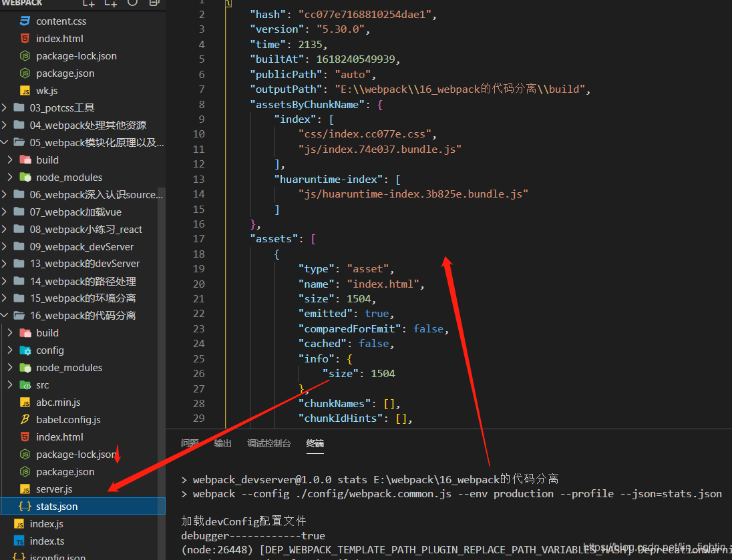Collapse the 05_webpack模块化原理 folder chevron
The image size is (732, 560).
[x=4, y=142]
